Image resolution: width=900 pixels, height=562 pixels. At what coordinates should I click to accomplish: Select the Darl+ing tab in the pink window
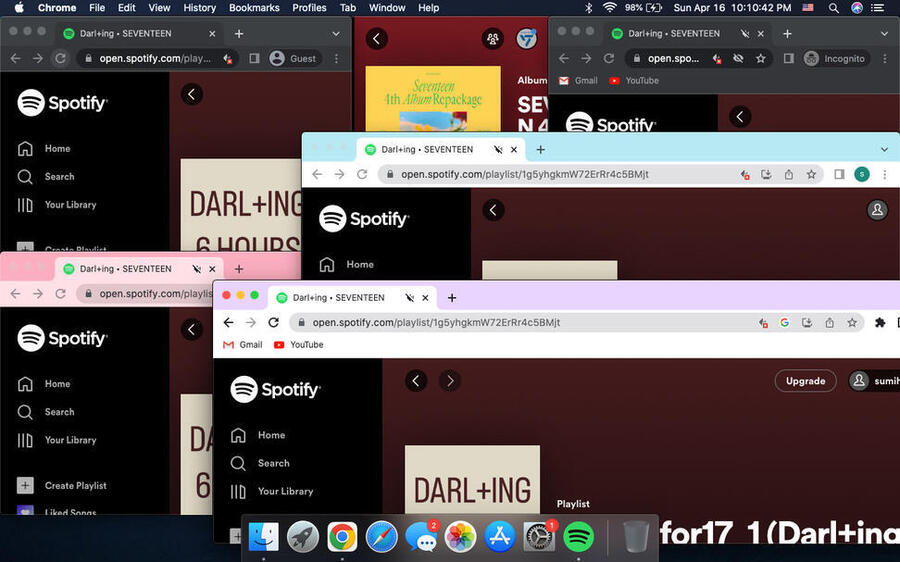click(125, 269)
